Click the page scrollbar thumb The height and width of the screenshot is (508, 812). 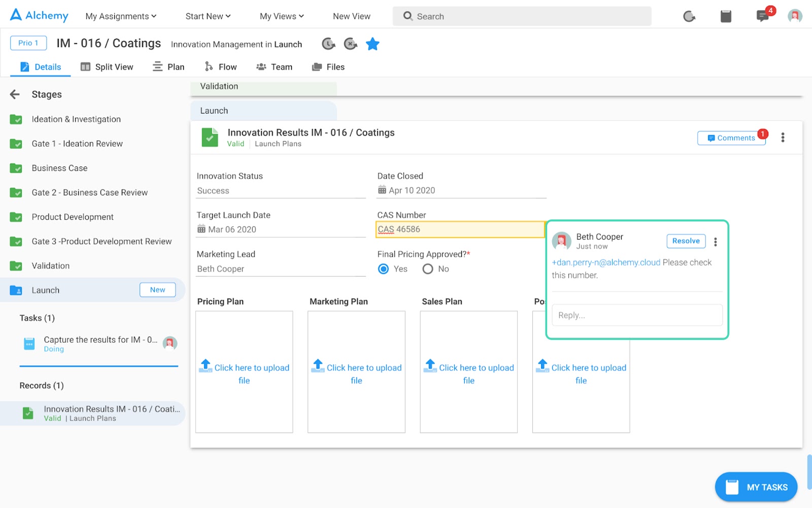(809, 472)
